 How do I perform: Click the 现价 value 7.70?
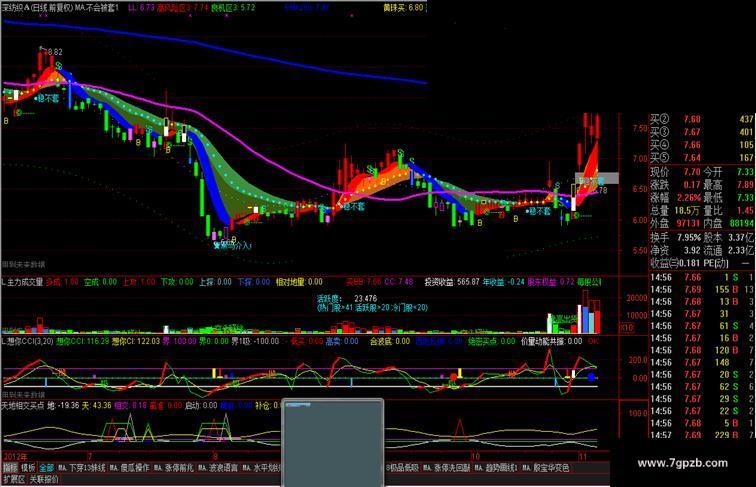pos(692,172)
